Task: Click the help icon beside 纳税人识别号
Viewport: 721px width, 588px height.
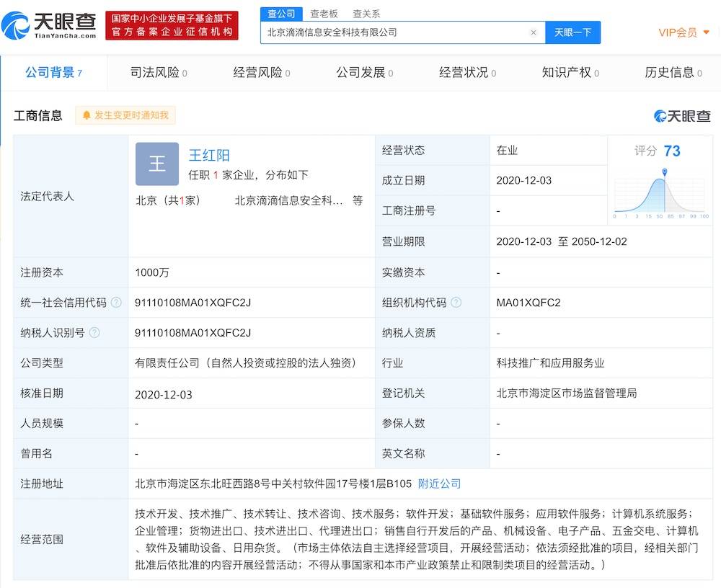Action: click(94, 333)
